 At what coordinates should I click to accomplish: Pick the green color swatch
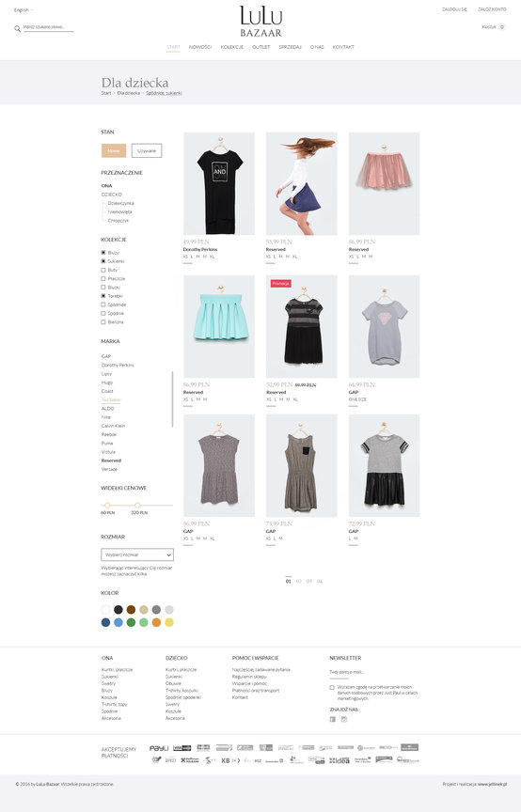point(131,622)
